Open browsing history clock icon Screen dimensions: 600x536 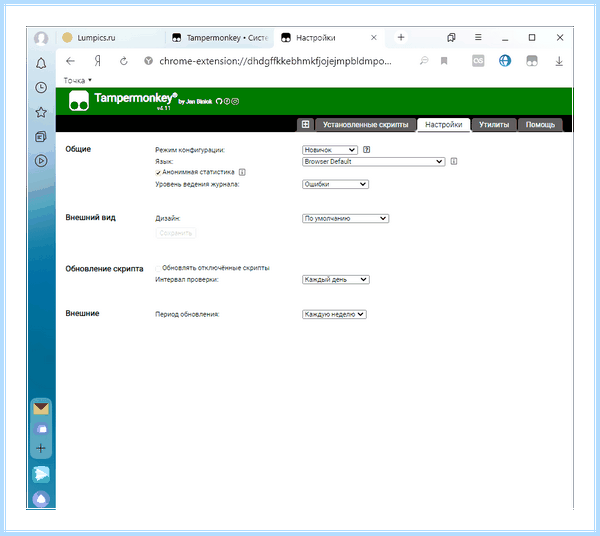coord(41,88)
